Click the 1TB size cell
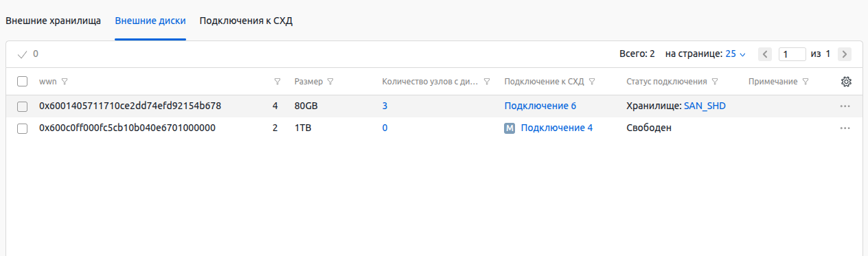Viewport: 868px width, 256px height. (302, 128)
